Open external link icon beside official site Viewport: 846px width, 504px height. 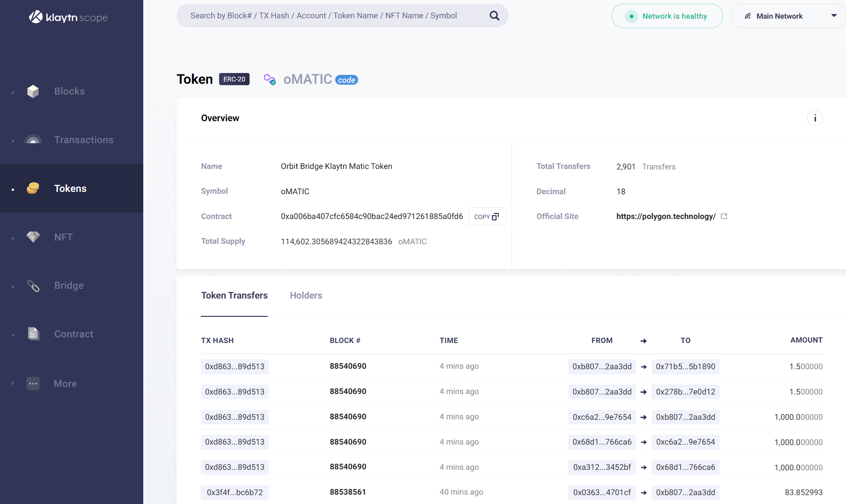point(724,216)
